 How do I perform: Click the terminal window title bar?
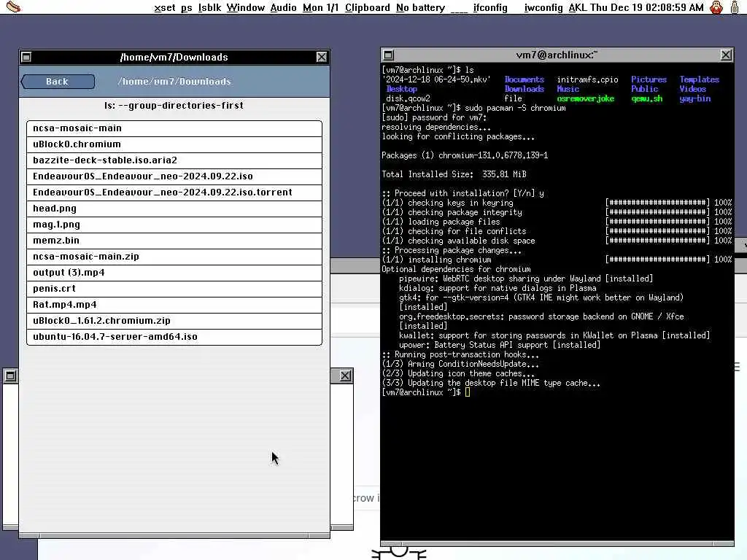(557, 55)
